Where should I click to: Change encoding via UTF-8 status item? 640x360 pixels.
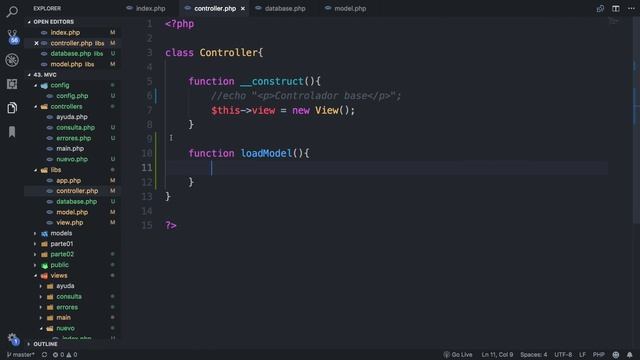pos(563,355)
